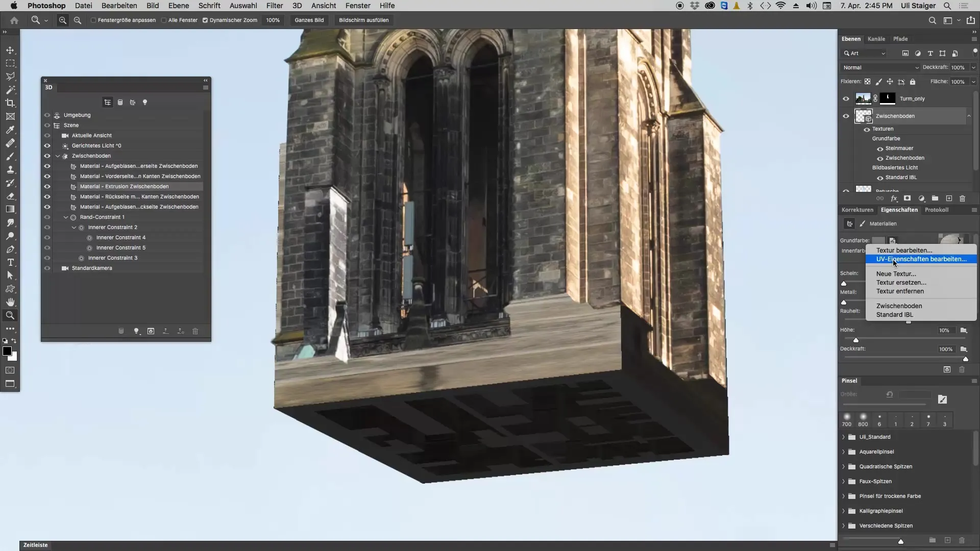Collapse the Zwischenboden mesh in 3D panel
Screen dimensions: 980x551
coord(58,156)
